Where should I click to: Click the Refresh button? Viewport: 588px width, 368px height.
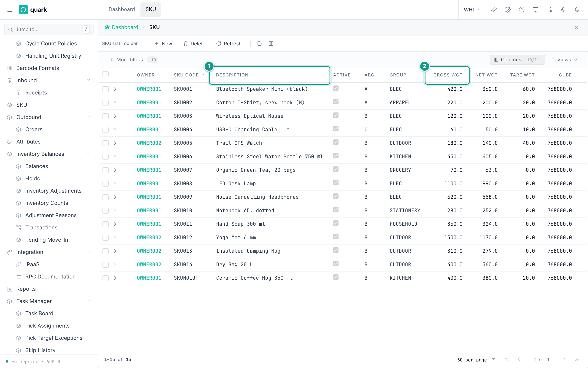coord(229,44)
